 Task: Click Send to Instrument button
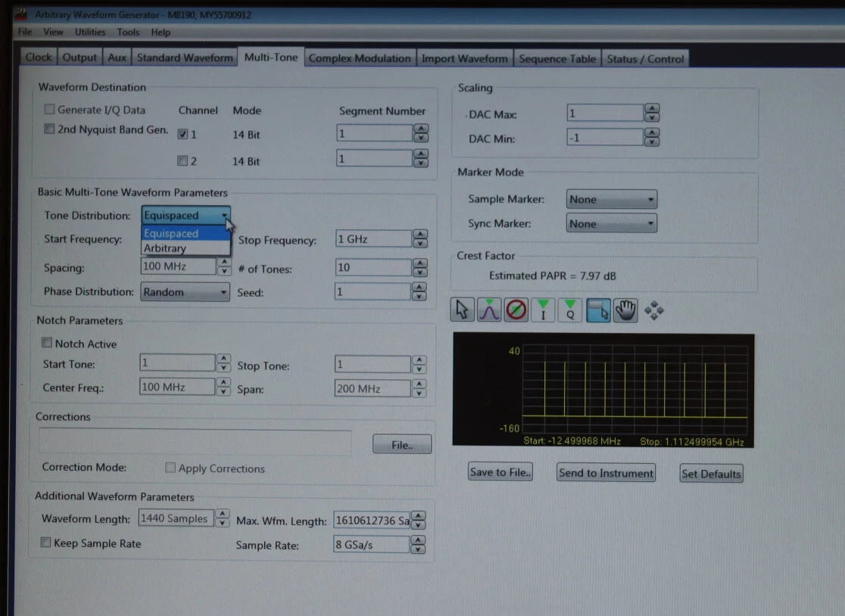pos(606,473)
